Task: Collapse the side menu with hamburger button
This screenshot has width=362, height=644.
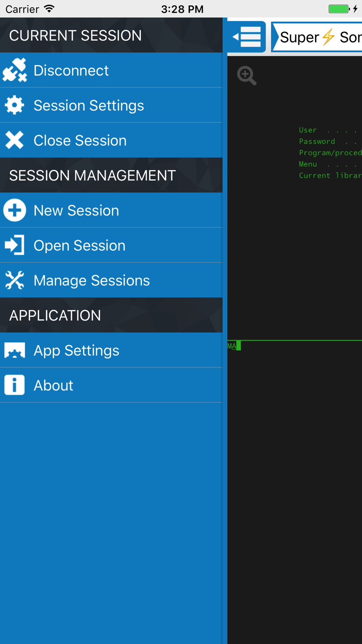Action: [x=247, y=37]
